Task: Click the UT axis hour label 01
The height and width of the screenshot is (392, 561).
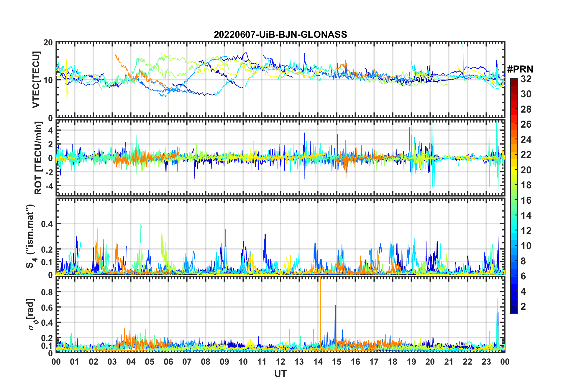Action: tap(75, 362)
